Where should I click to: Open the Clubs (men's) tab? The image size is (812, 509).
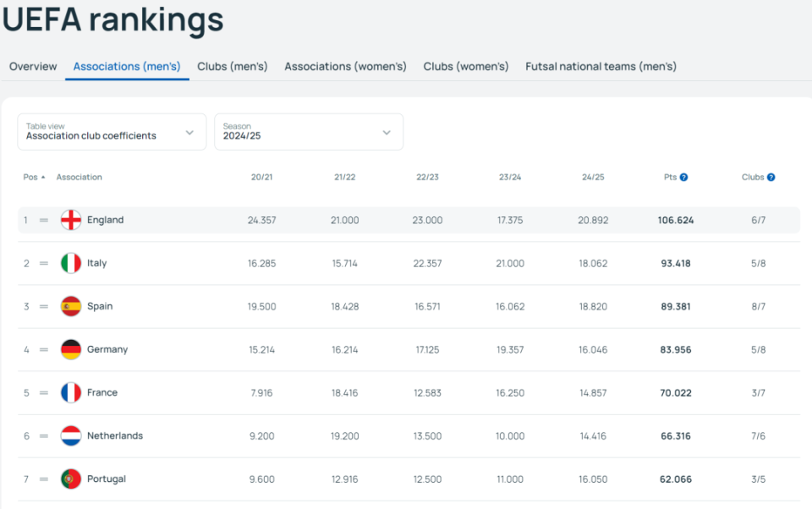click(233, 67)
